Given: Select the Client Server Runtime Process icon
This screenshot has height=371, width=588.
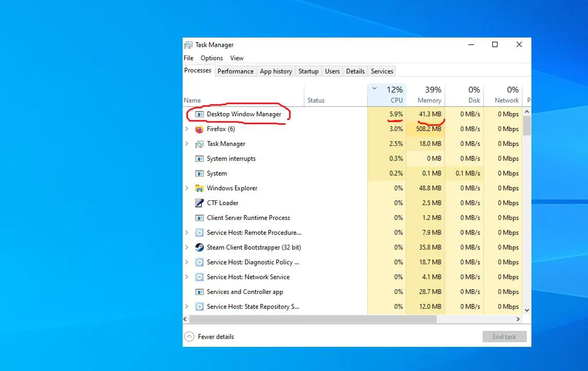Looking at the screenshot, I should pyautogui.click(x=200, y=218).
